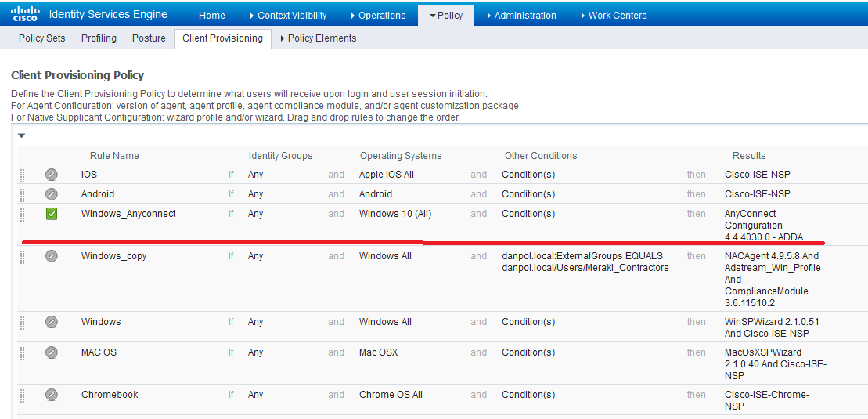The image size is (868, 419).
Task: Open the Policy Sets tab
Action: tap(42, 38)
